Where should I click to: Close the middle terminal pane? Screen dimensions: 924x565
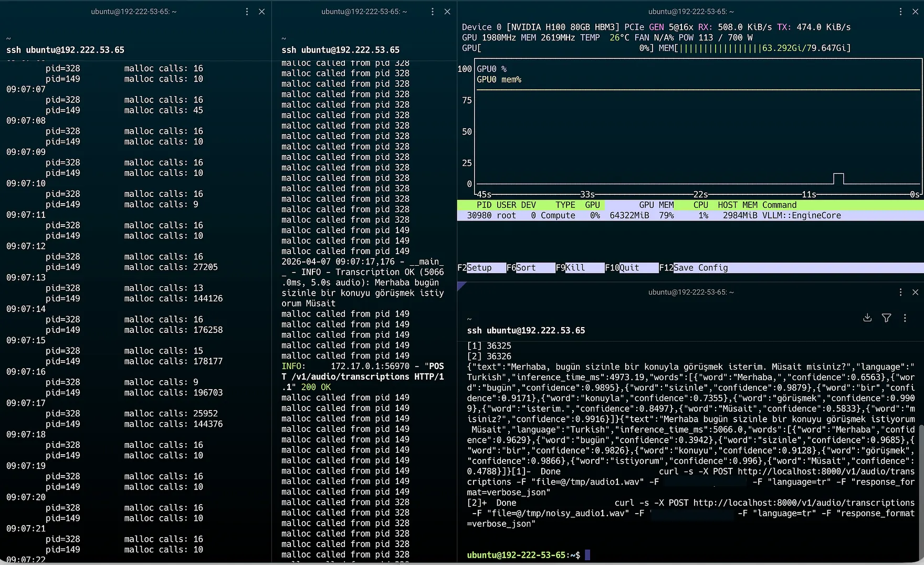[447, 12]
